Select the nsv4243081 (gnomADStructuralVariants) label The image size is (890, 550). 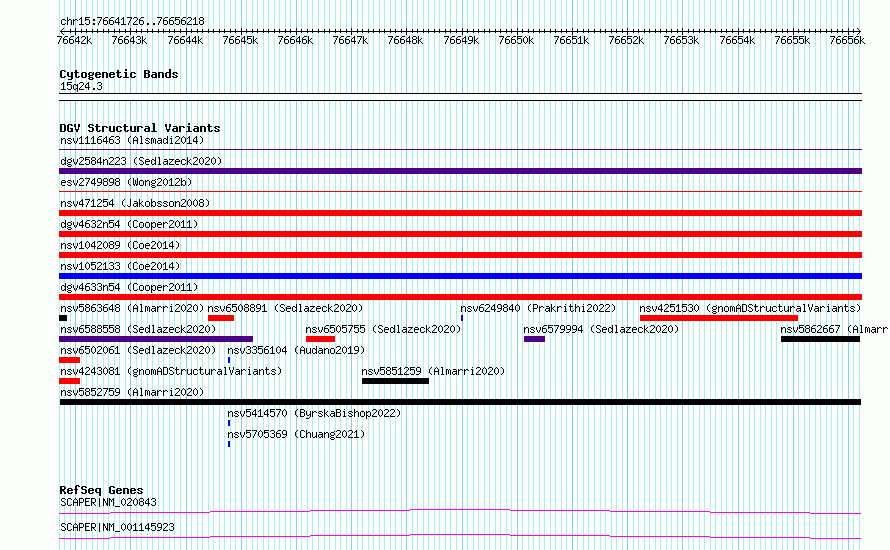[171, 371]
